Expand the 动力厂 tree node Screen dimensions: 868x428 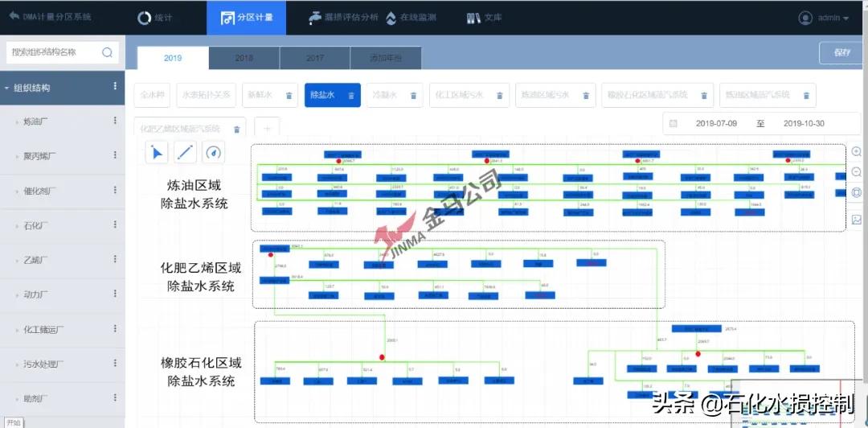tap(17, 295)
